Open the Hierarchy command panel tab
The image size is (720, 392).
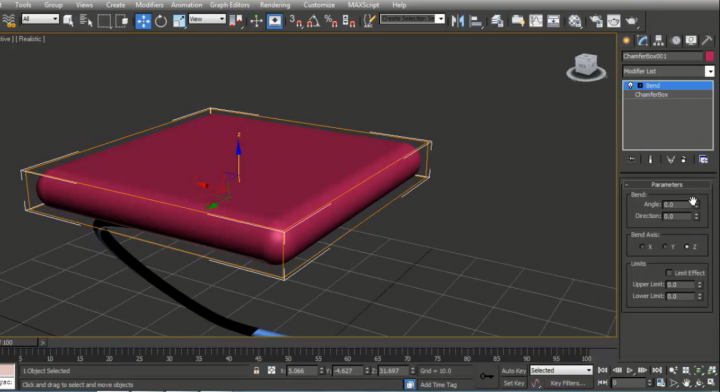click(x=658, y=40)
